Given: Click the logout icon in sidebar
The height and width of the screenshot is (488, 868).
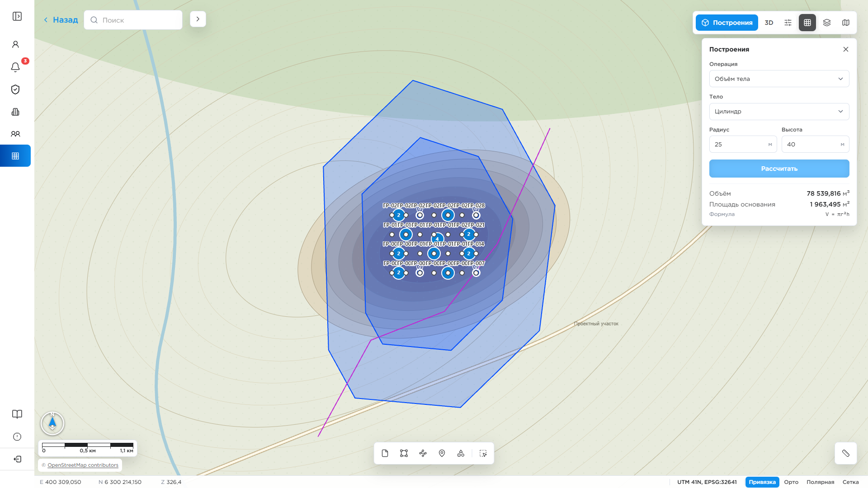Looking at the screenshot, I should tap(17, 459).
